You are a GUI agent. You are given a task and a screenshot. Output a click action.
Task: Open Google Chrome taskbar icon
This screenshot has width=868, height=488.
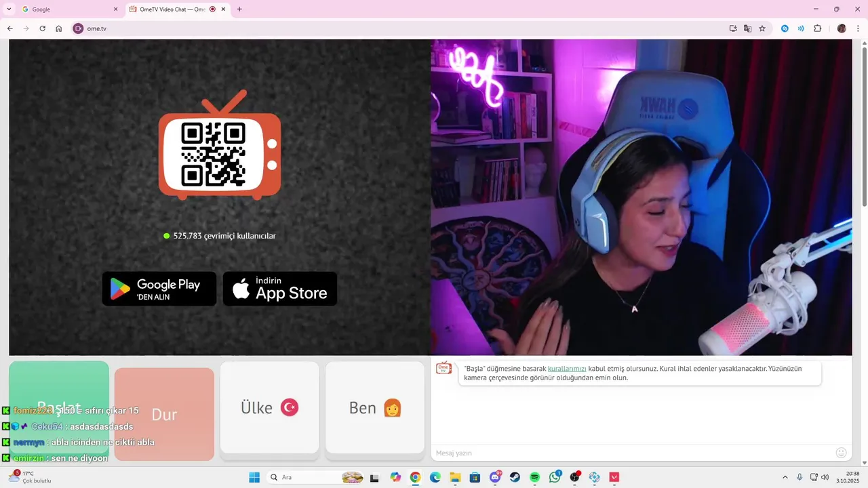415,477
